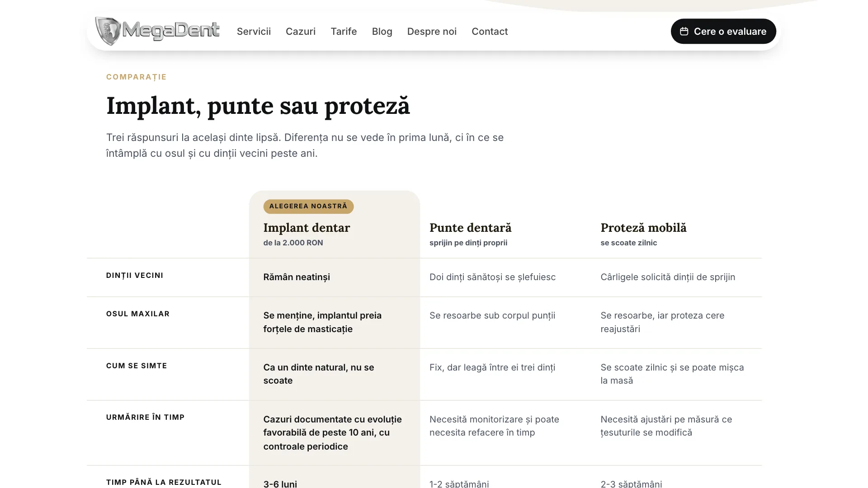The width and height of the screenshot is (868, 488).
Task: Go to the Cazuri page
Action: [x=301, y=31]
